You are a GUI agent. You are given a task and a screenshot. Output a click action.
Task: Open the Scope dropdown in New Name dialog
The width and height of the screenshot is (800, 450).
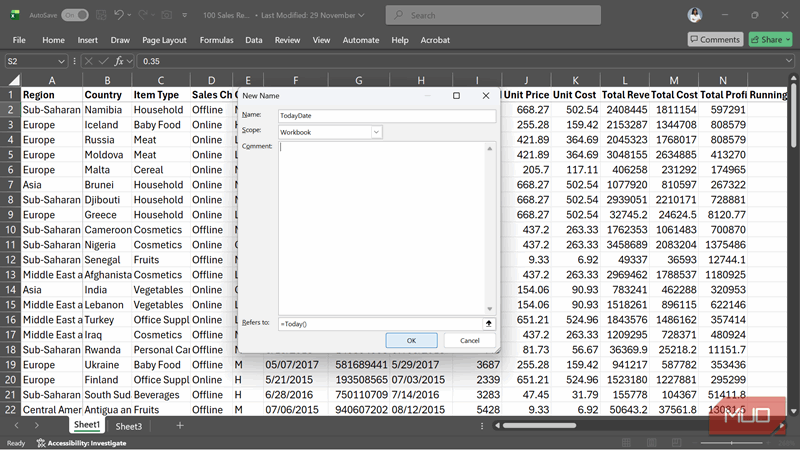[x=376, y=131]
